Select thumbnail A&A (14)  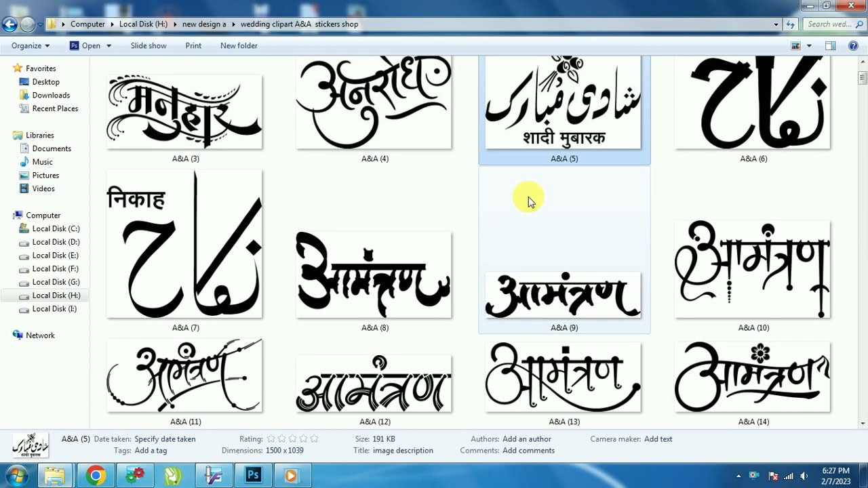(x=753, y=376)
